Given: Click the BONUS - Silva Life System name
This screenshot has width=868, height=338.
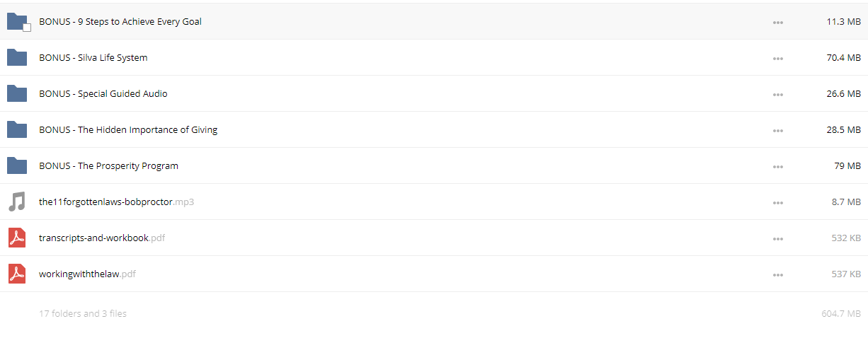Looking at the screenshot, I should tap(93, 58).
